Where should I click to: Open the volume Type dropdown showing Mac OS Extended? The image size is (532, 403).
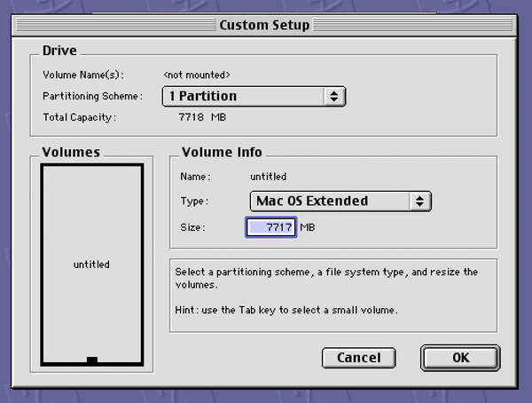pos(340,201)
